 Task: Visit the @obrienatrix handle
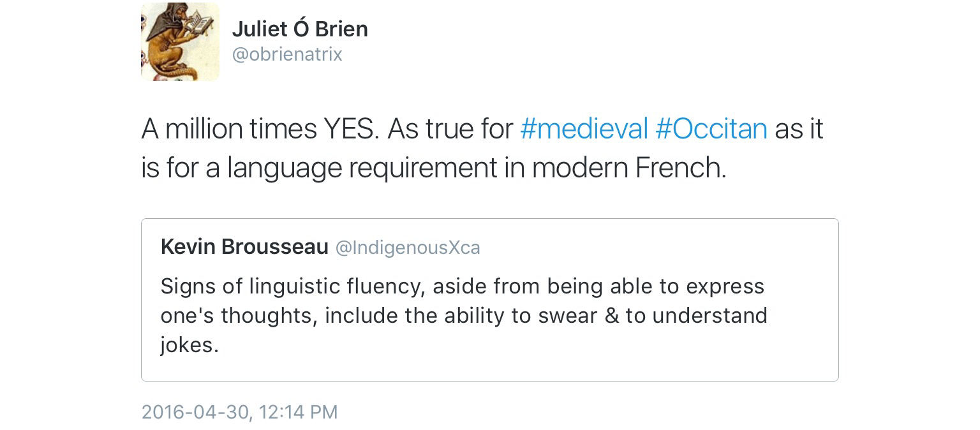click(286, 55)
